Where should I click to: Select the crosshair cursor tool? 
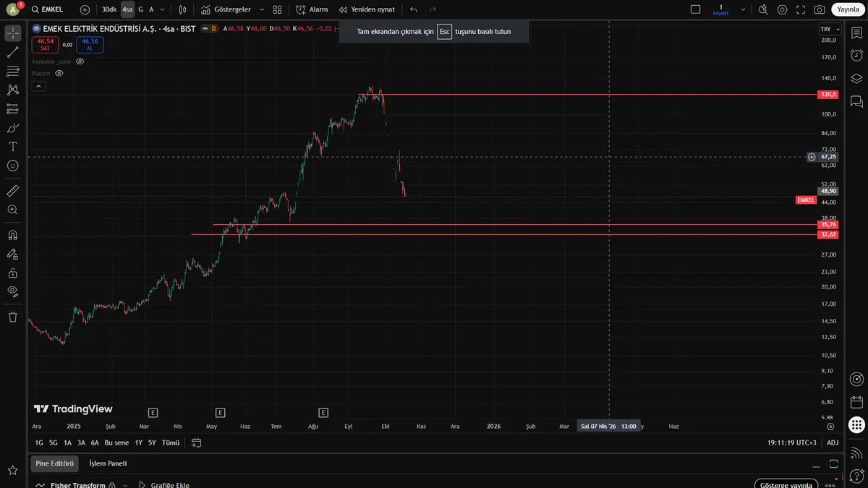click(13, 33)
